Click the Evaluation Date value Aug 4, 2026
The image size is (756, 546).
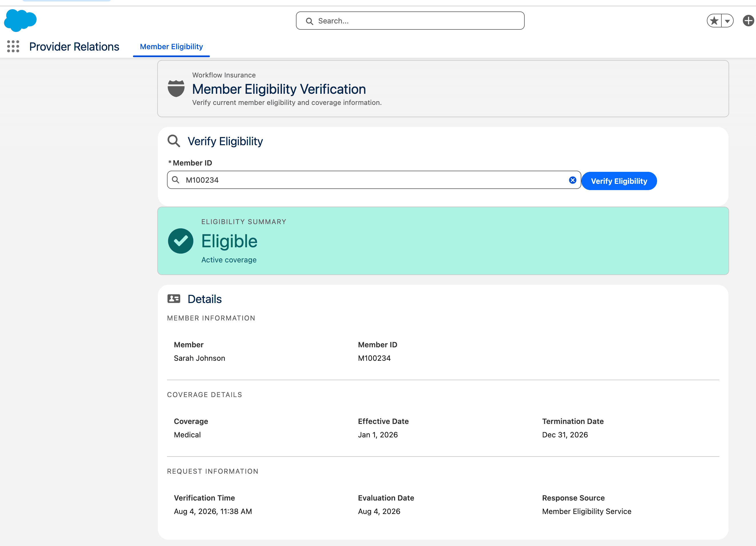tap(379, 511)
